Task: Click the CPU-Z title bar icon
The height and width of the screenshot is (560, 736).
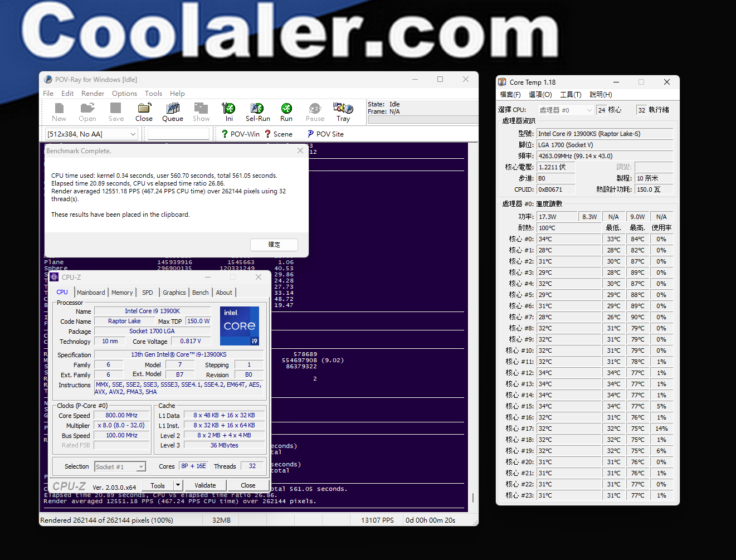Action: coord(54,277)
